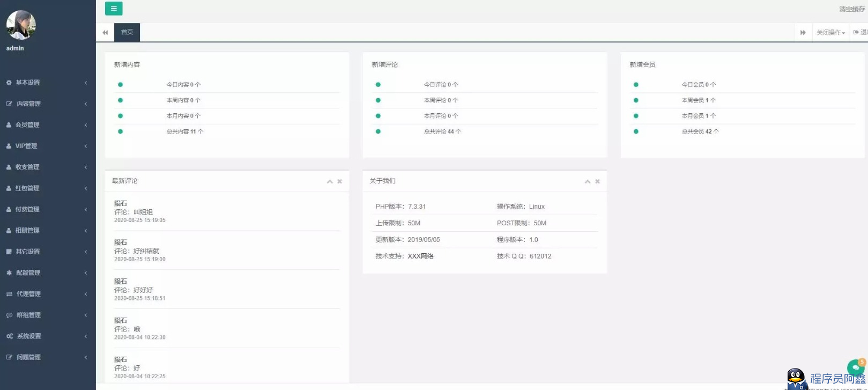Click the 新增会员 panel heading
868x390 pixels.
click(x=642, y=65)
